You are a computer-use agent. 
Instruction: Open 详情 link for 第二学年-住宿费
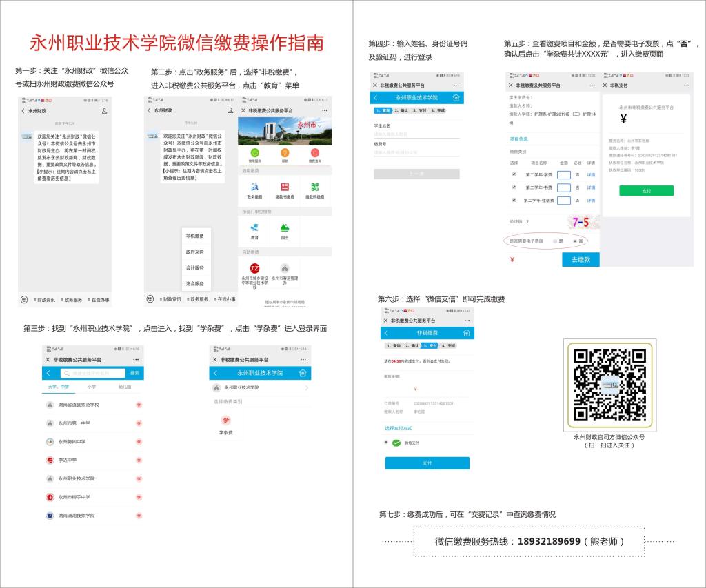591,201
